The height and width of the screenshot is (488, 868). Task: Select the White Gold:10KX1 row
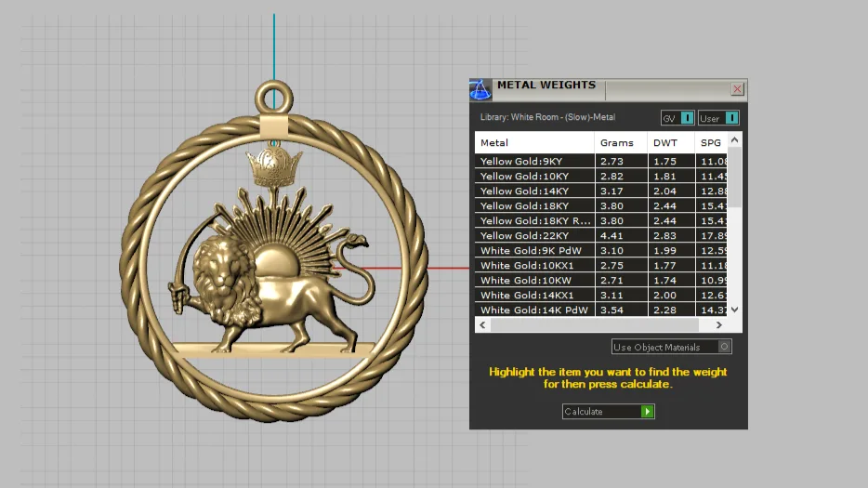[600, 266]
